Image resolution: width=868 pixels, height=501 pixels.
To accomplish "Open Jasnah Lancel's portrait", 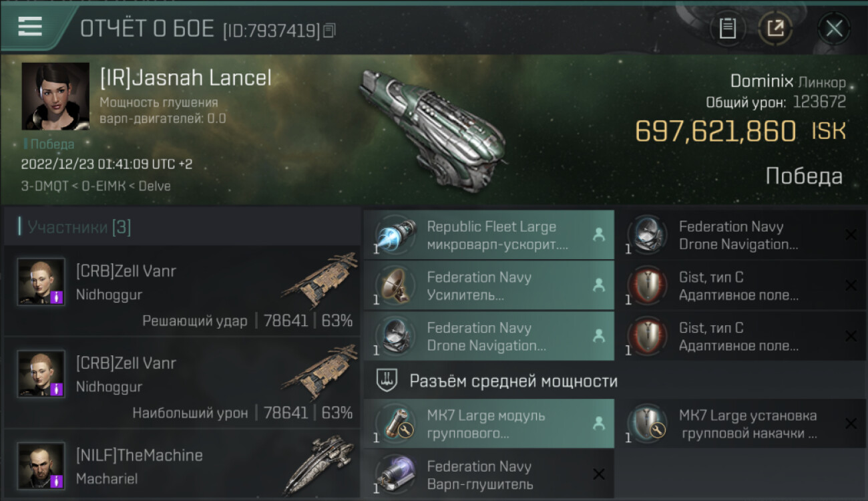I will (55, 96).
